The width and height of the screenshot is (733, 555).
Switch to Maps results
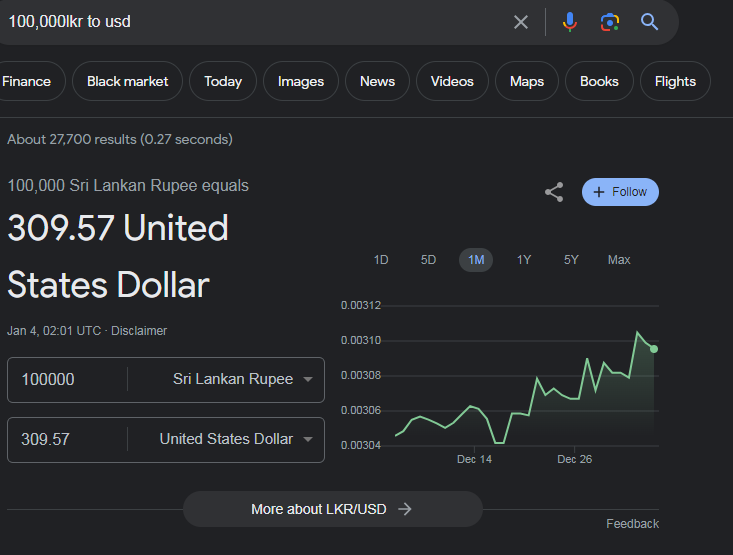[x=527, y=81]
